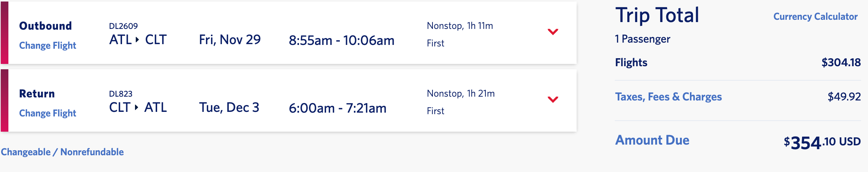Click the Trip Total heading
868x172 pixels.
657,16
